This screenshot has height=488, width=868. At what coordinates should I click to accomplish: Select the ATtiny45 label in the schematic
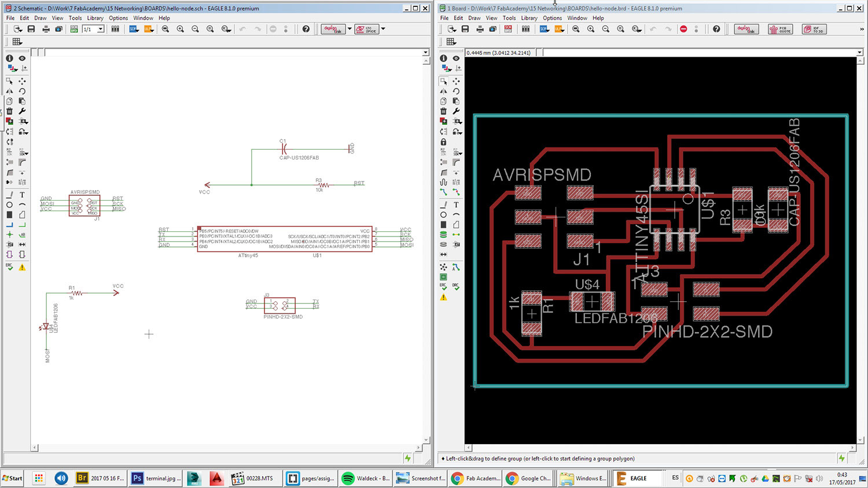pos(248,255)
